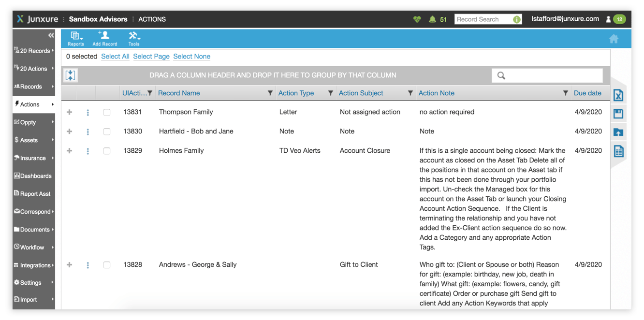The width and height of the screenshot is (644, 320).
Task: Click the lstafford@junxure.com account name
Action: pos(565,19)
